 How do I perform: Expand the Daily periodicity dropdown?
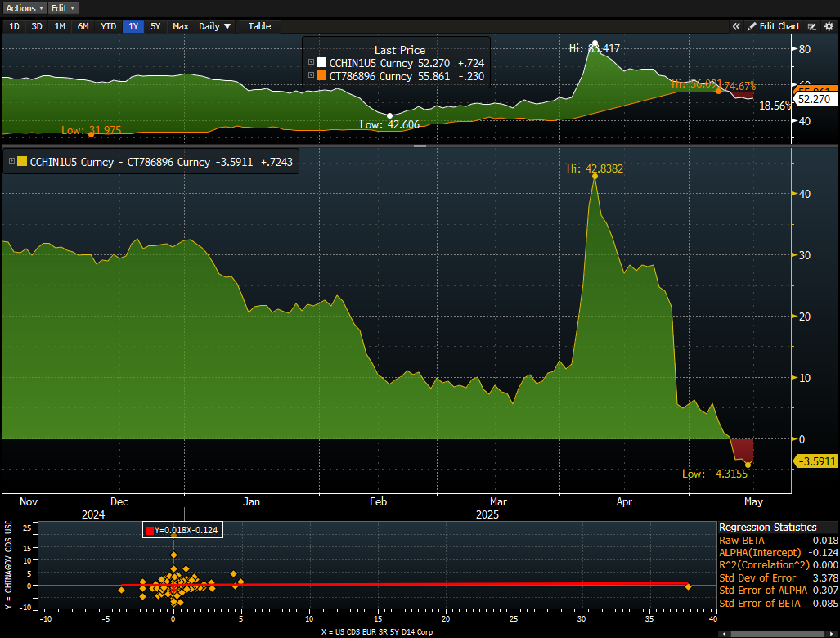point(215,26)
